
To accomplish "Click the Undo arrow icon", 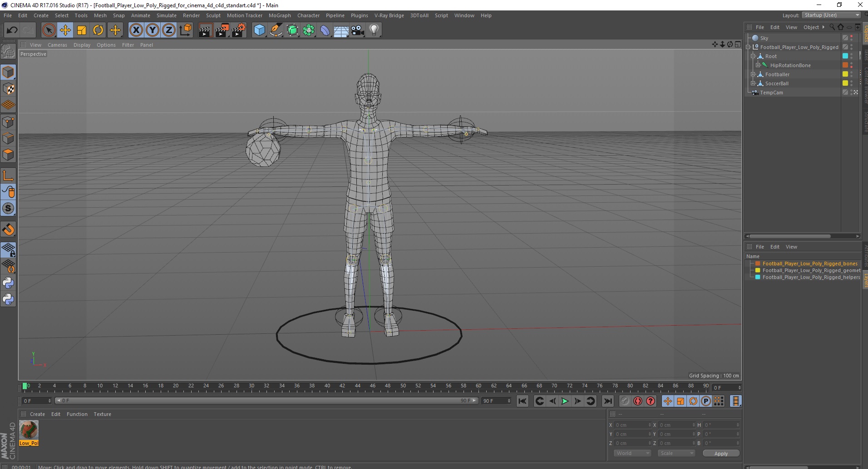I will coord(12,30).
